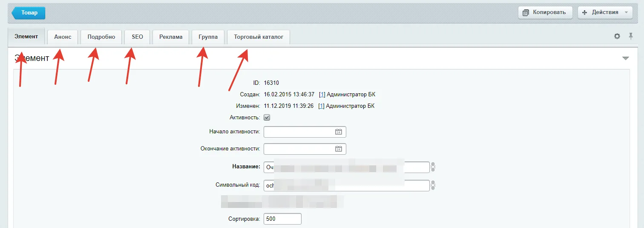Toggle the Активность checkbox
This screenshot has height=228, width=644.
267,117
